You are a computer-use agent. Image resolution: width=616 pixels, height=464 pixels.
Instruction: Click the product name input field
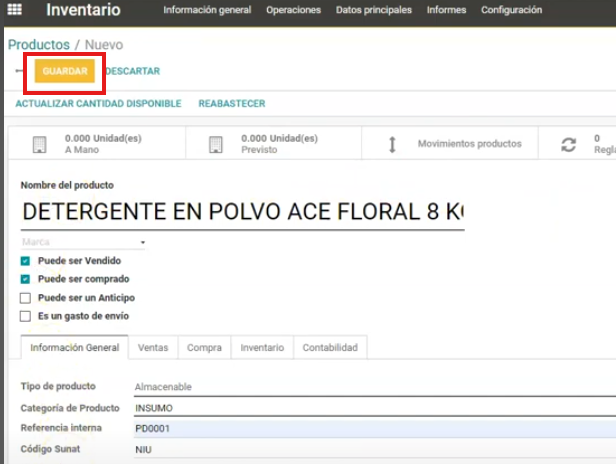pos(243,212)
